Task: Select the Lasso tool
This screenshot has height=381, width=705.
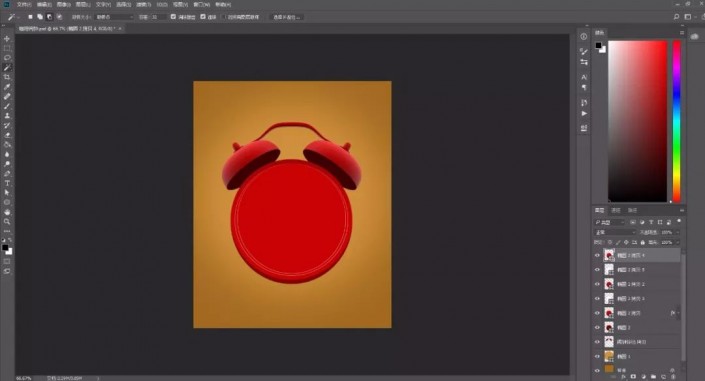Action: click(7, 58)
